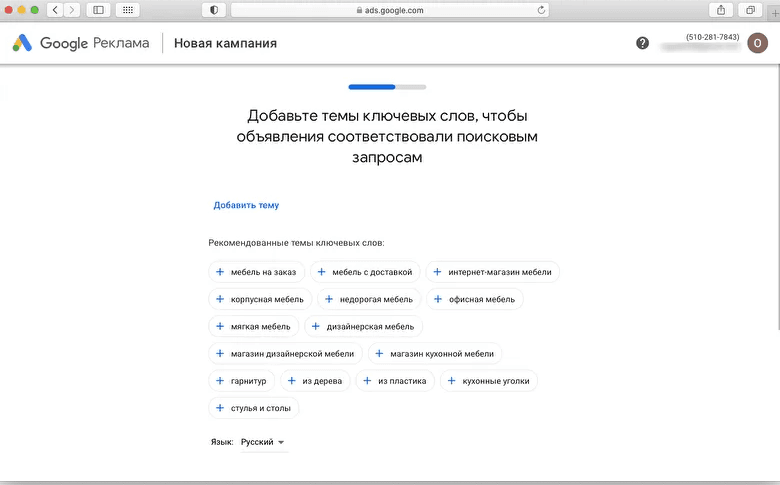Viewport: 780px width, 485px height.
Task: Select the кухонные уголки chip label
Action: (495, 381)
